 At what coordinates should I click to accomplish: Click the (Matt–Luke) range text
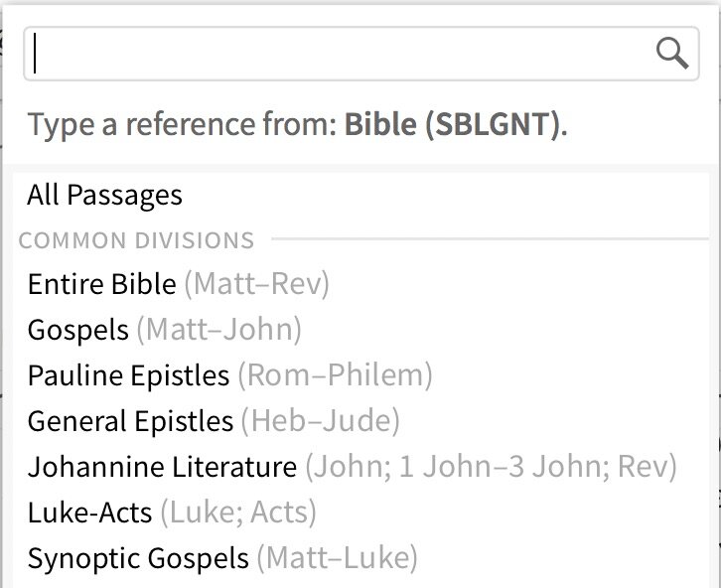(x=337, y=558)
